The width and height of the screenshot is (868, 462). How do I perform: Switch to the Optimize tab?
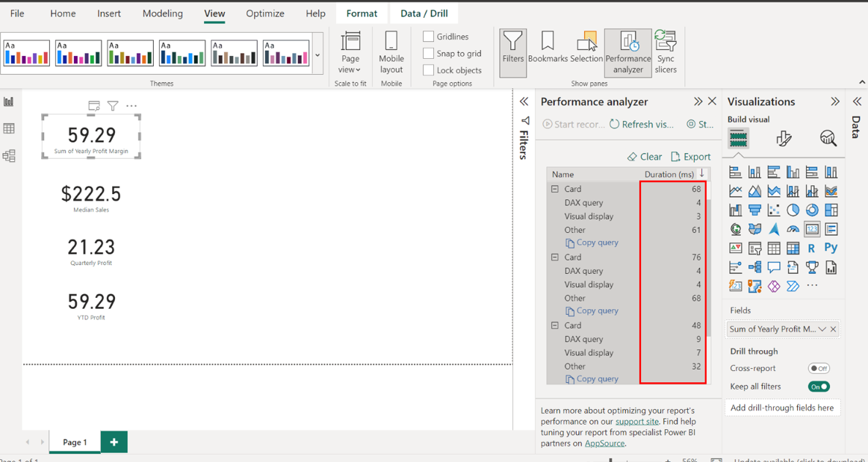point(264,13)
